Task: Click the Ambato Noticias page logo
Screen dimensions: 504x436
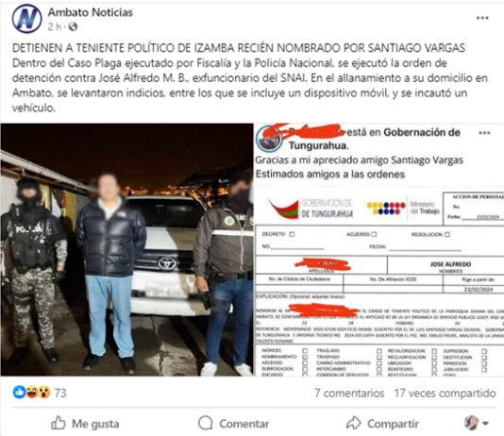Action: (27, 19)
